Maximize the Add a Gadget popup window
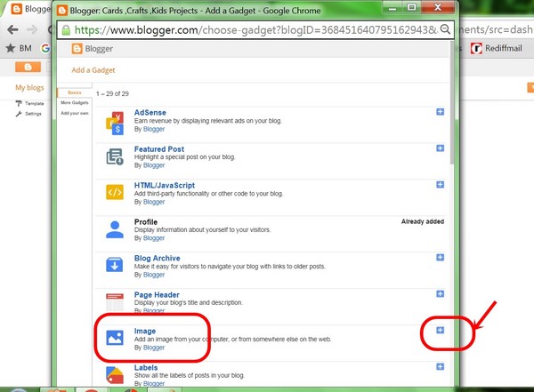The width and height of the screenshot is (534, 392). coord(411,7)
